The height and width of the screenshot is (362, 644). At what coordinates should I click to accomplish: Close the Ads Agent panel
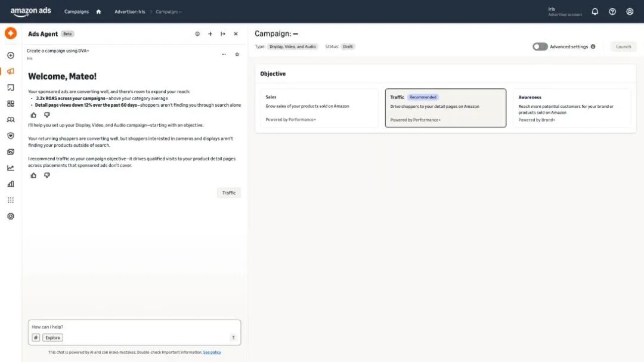[236, 33]
